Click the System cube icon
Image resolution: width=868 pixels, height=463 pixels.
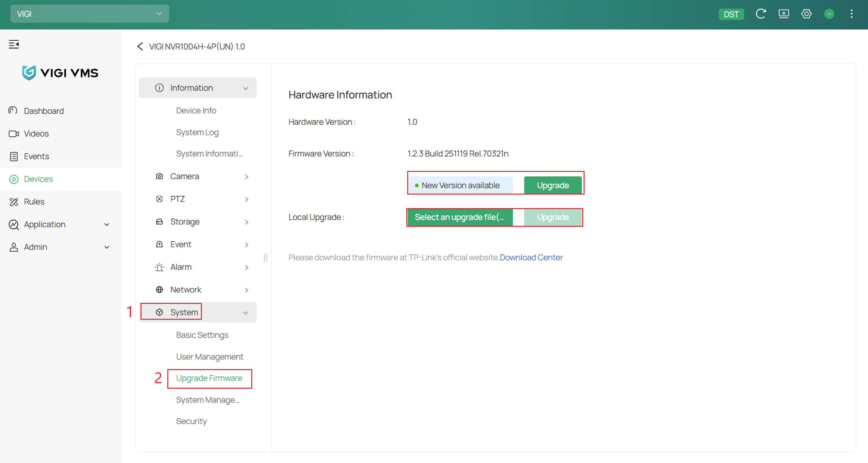point(159,312)
